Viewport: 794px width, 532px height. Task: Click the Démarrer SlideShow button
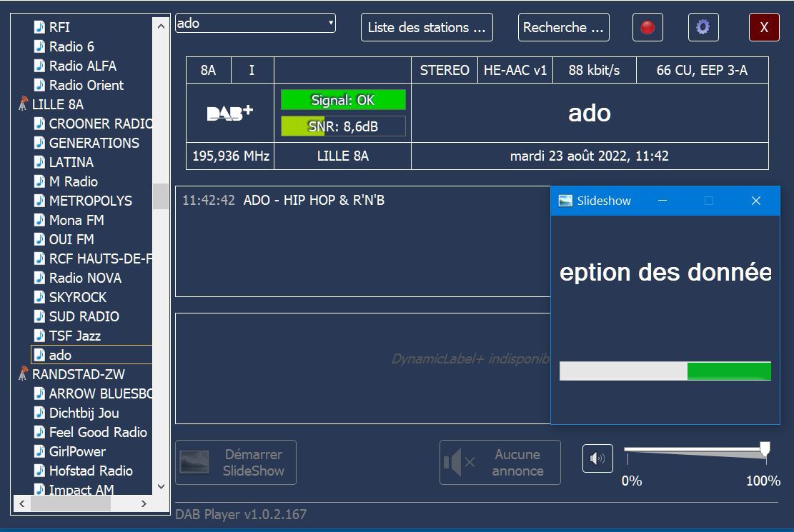click(236, 463)
